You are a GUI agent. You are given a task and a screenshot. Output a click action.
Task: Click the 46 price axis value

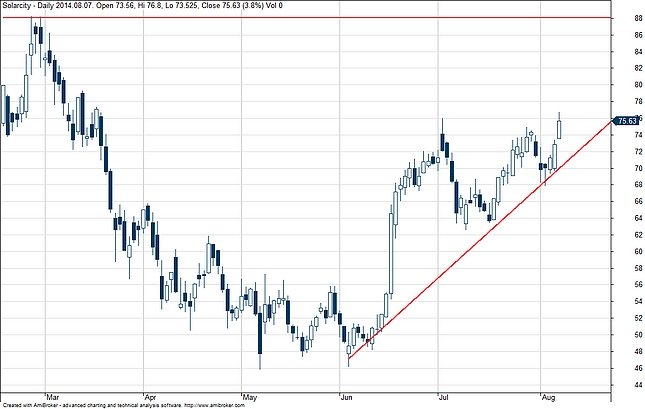638,368
